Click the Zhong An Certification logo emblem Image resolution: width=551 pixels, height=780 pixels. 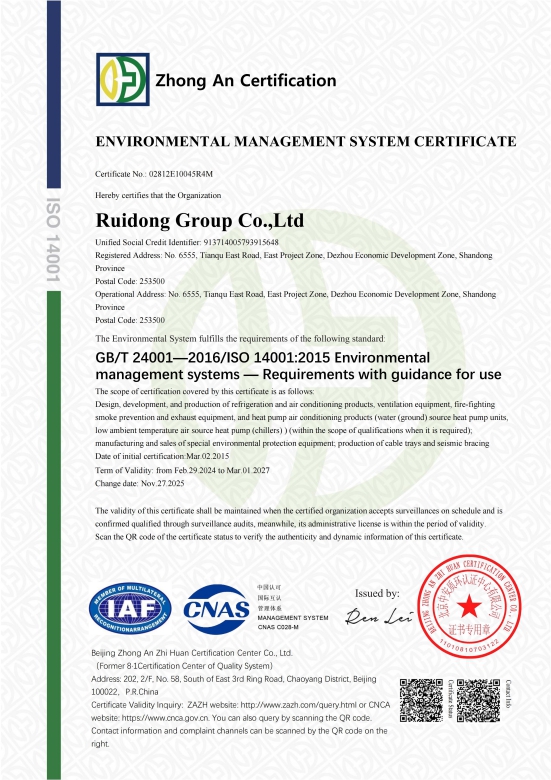[x=123, y=80]
